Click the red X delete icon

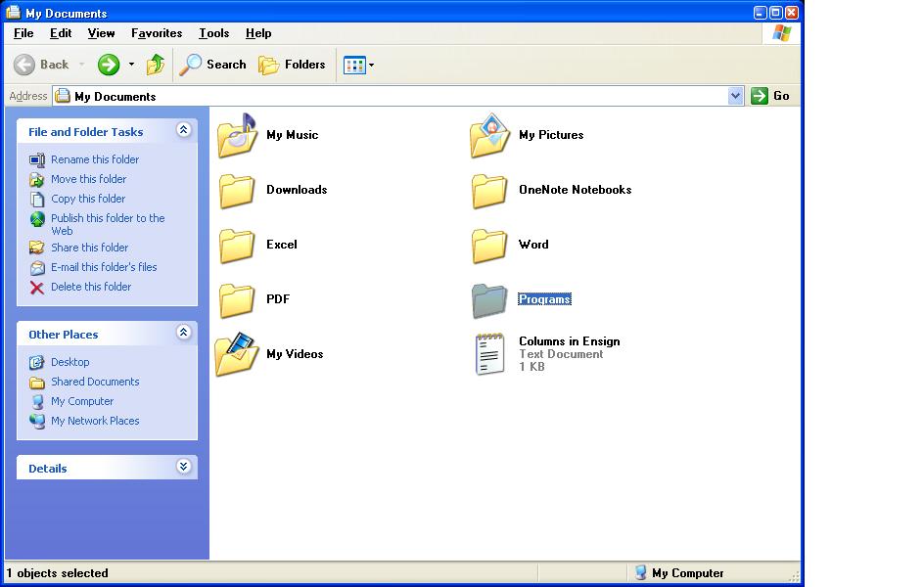click(x=37, y=288)
